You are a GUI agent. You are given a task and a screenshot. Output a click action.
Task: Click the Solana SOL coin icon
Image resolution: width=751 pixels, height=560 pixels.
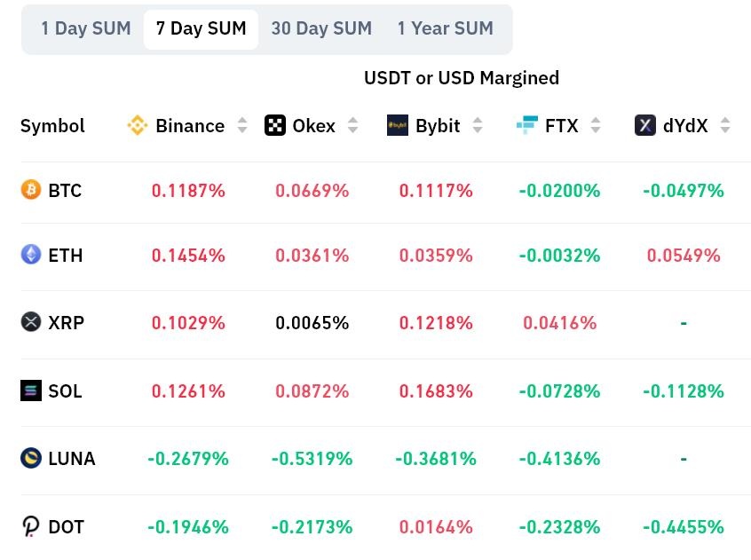point(31,390)
